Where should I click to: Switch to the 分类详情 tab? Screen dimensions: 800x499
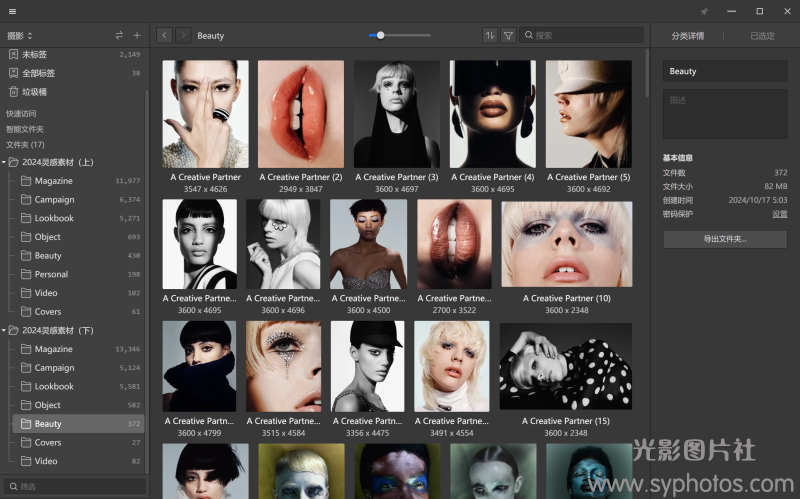click(x=687, y=35)
